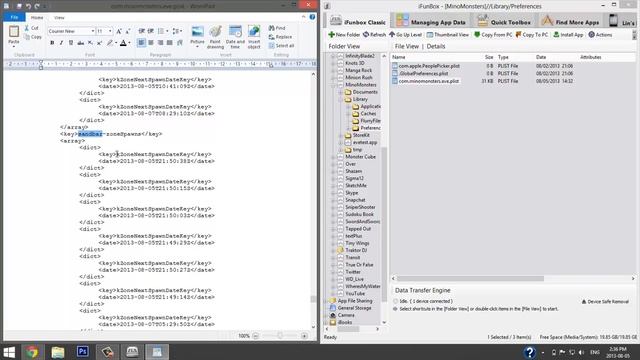The image size is (640, 360).
Task: Expand the StoreKit folder node
Action: (x=340, y=136)
